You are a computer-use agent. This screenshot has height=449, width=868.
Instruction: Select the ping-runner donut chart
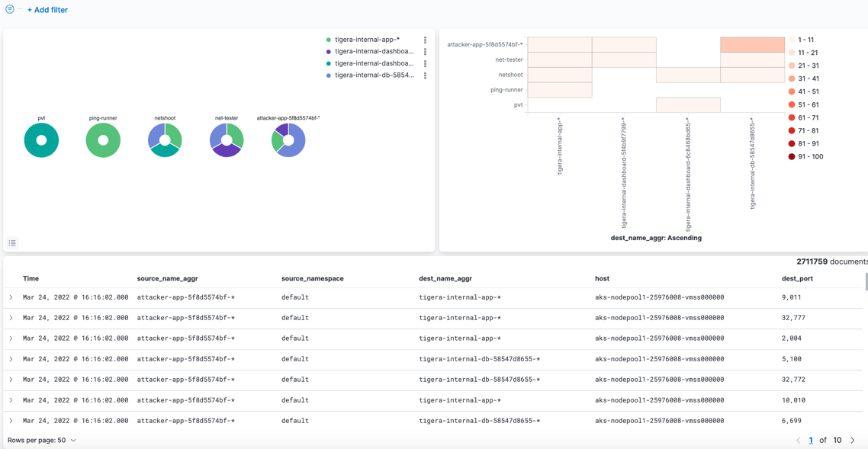pyautogui.click(x=103, y=140)
